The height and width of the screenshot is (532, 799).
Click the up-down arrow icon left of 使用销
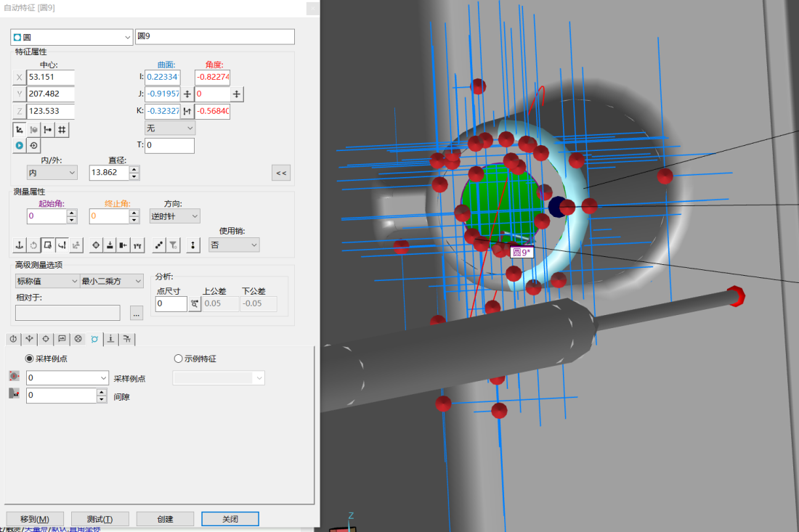[x=192, y=245]
